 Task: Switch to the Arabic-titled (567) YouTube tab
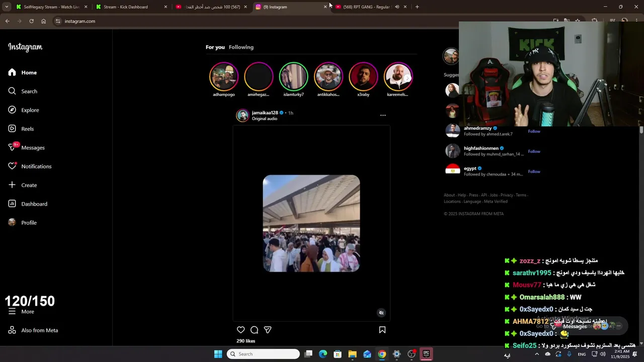pos(212,7)
